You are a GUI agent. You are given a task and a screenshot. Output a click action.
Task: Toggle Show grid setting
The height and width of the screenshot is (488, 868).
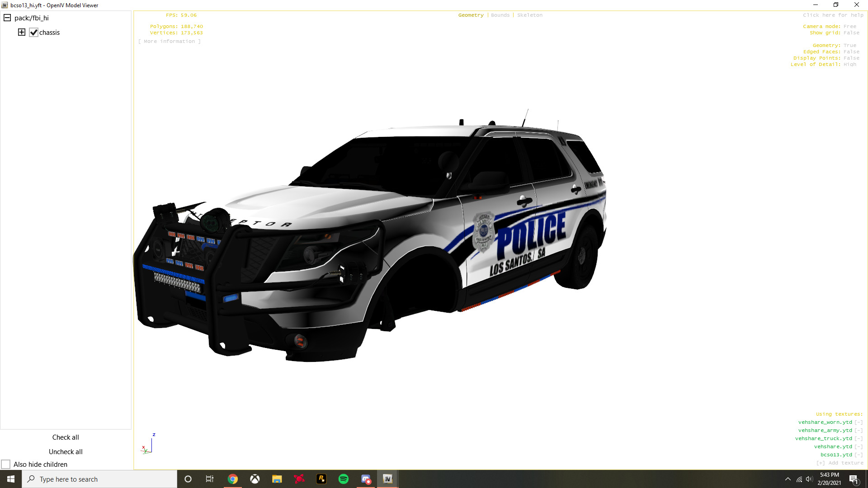(851, 33)
